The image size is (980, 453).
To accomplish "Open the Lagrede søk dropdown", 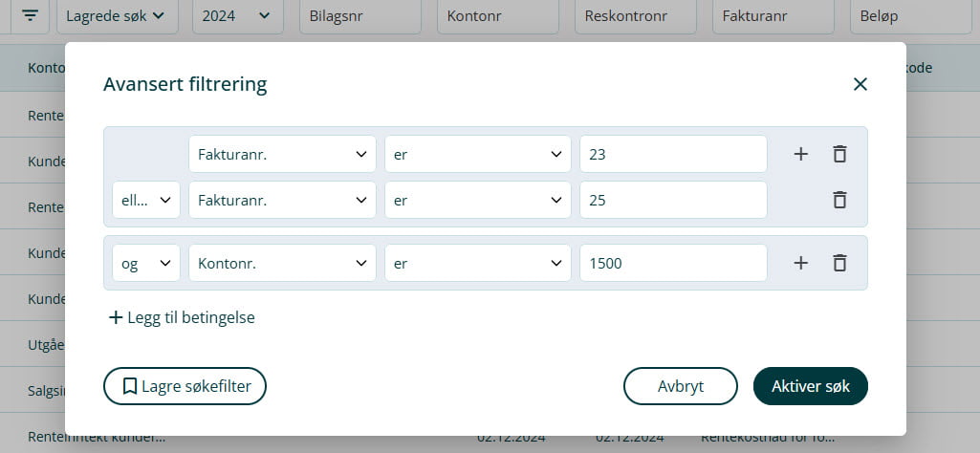I will pos(117,16).
